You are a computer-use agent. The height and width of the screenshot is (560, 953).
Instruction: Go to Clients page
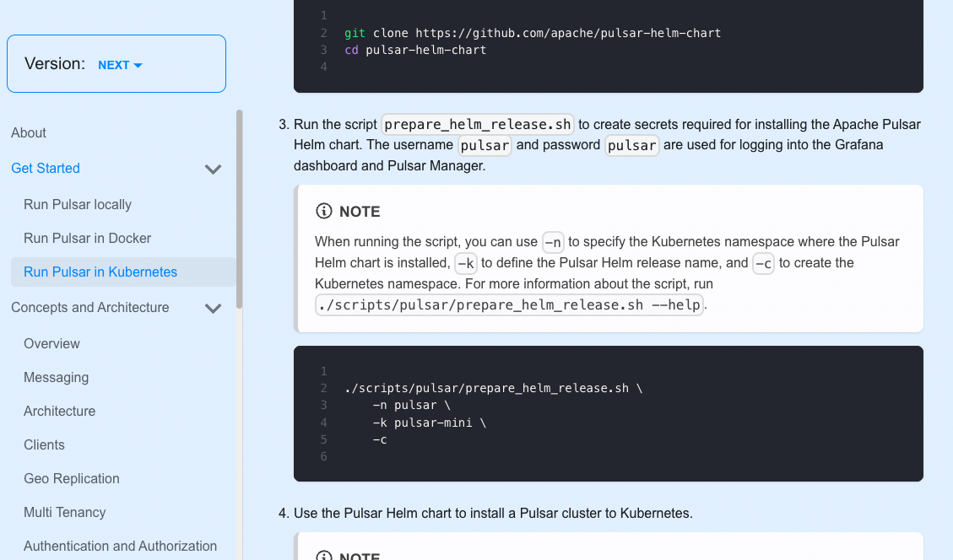[x=44, y=445]
